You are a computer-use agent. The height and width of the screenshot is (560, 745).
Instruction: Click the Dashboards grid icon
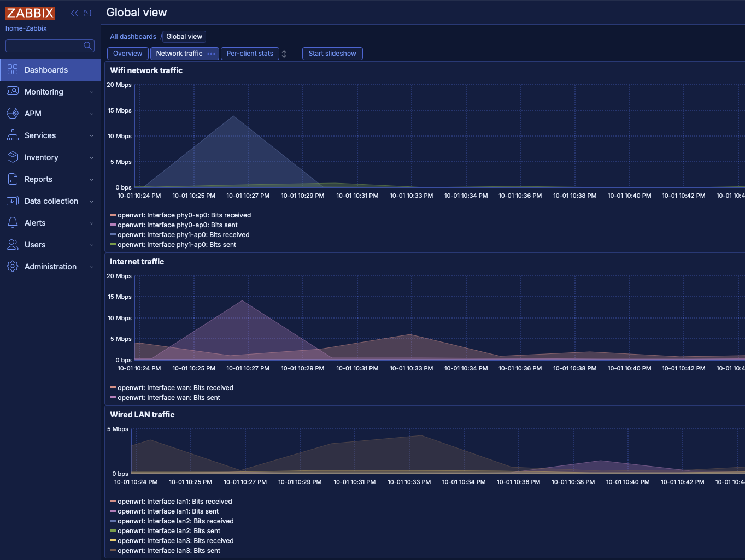click(13, 70)
